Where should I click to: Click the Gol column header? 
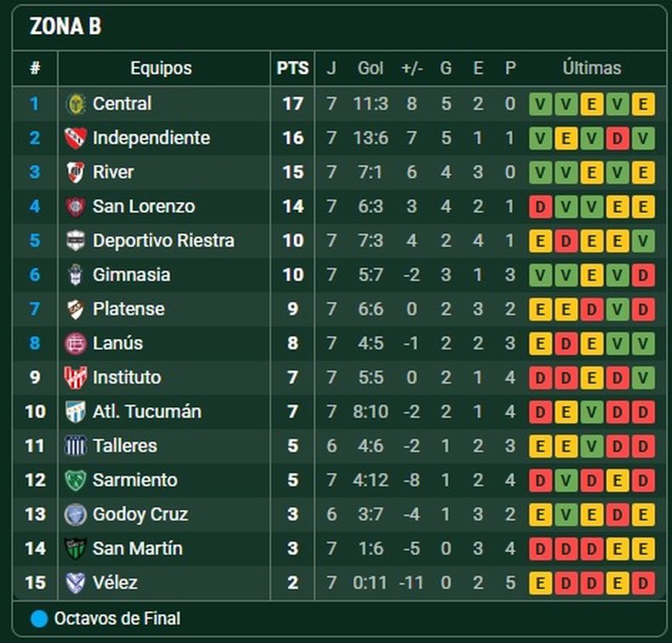pyautogui.click(x=370, y=68)
